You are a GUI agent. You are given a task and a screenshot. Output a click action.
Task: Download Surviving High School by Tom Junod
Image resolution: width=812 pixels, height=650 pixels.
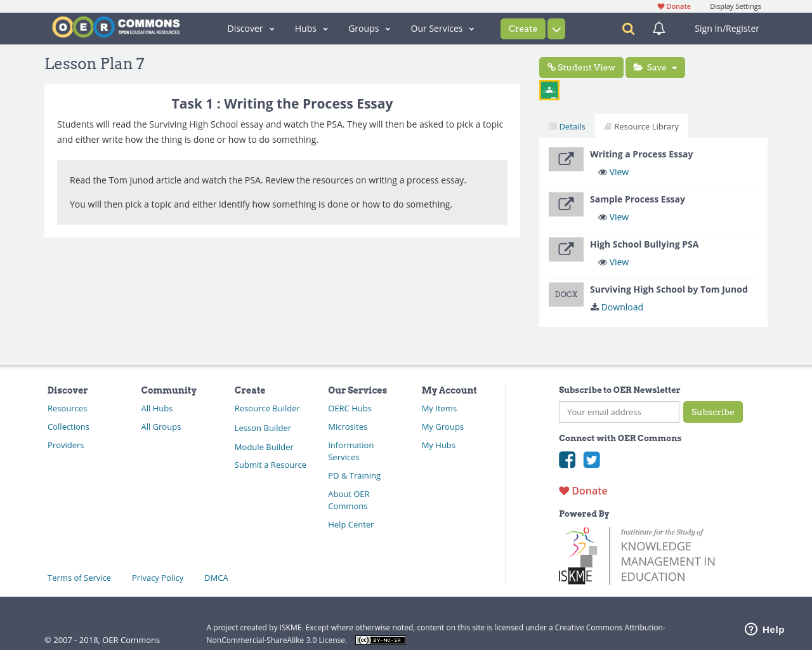pyautogui.click(x=621, y=307)
